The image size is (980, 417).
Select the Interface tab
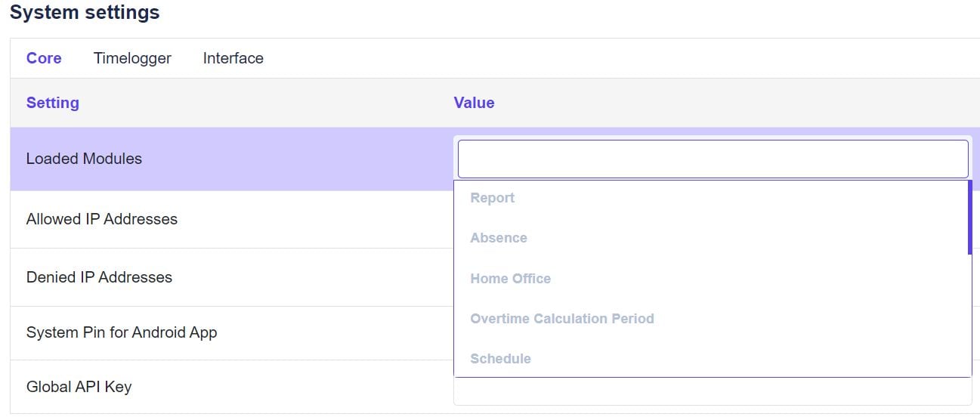tap(233, 58)
